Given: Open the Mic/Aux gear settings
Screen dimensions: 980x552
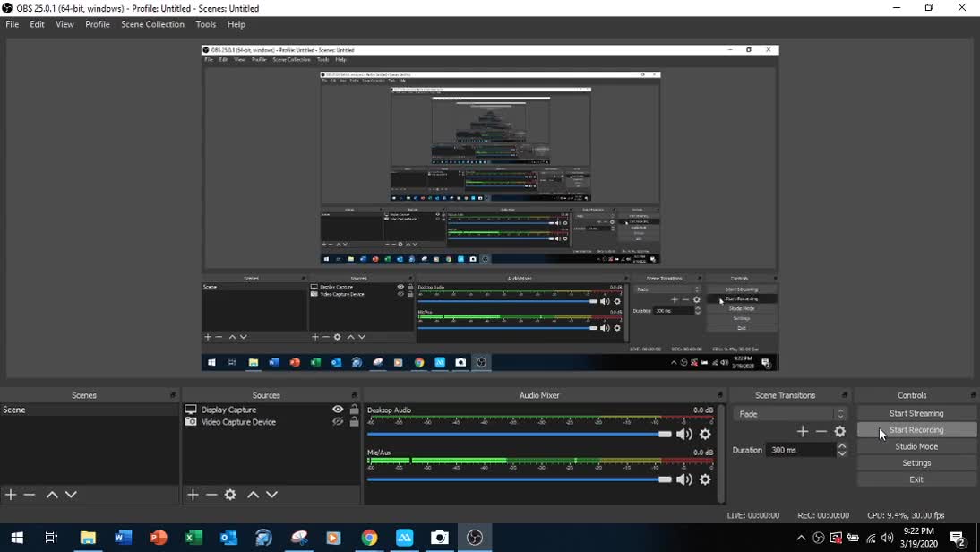Looking at the screenshot, I should pos(705,479).
